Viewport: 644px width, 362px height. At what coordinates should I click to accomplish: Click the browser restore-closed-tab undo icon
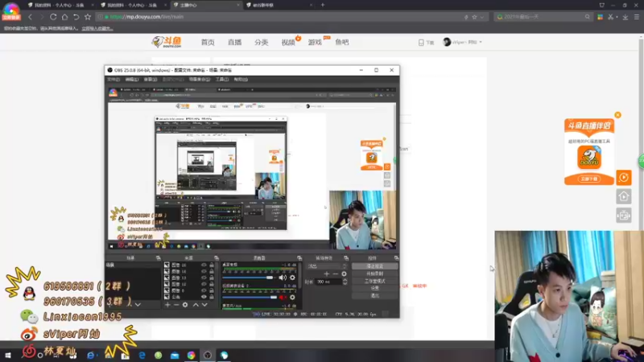76,17
